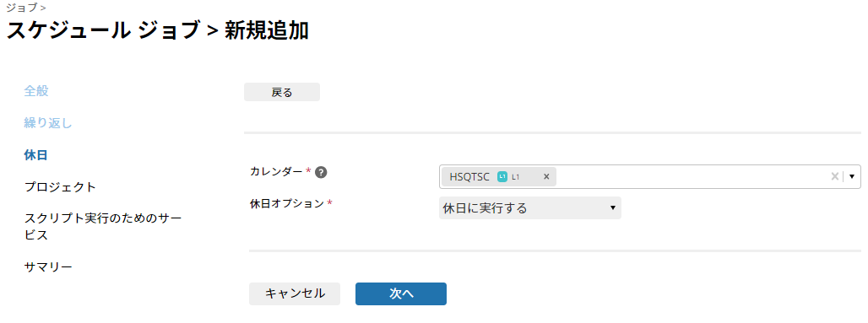Open the 休日に実行する dropdown
868x323 pixels.
tap(529, 208)
